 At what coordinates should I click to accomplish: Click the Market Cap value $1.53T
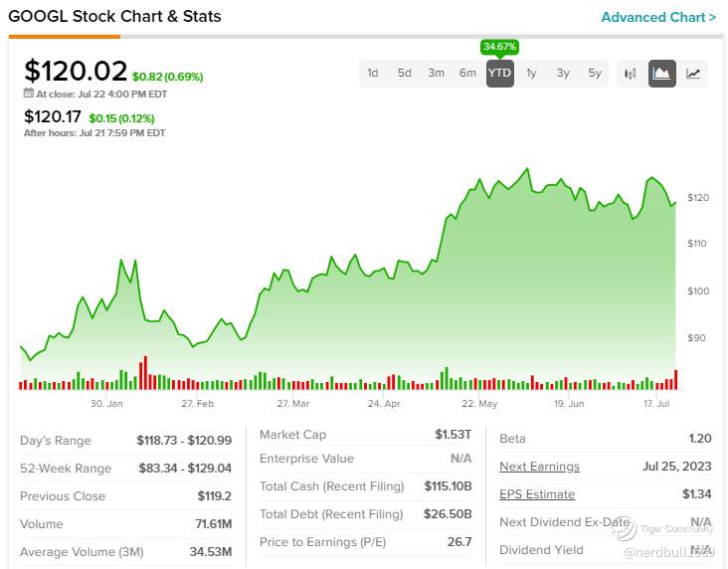(454, 435)
